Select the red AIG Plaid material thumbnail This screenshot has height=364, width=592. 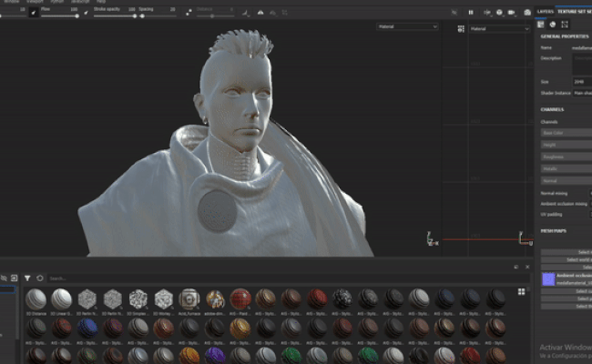[x=240, y=299]
